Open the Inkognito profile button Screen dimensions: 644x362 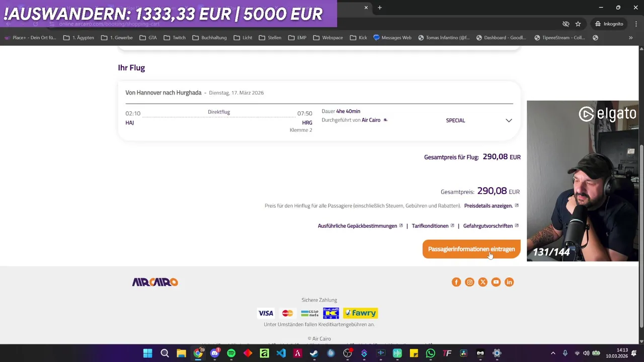pos(609,24)
